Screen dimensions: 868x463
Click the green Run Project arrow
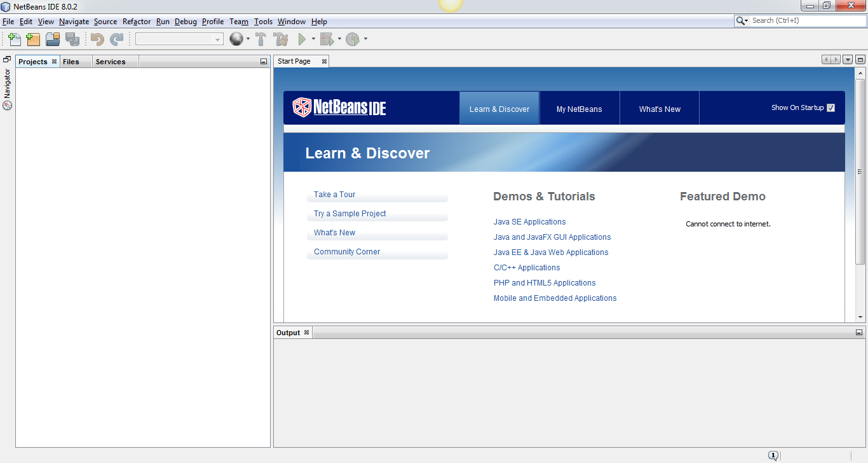[302, 39]
